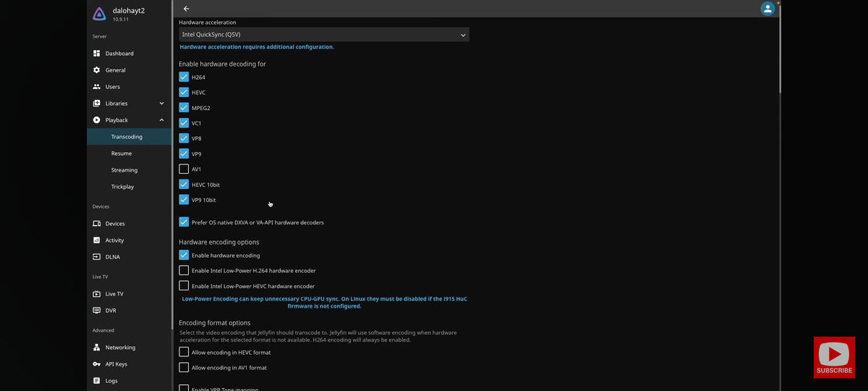The height and width of the screenshot is (391, 868).
Task: Expand the Libraries submenu chevron
Action: pyautogui.click(x=161, y=104)
